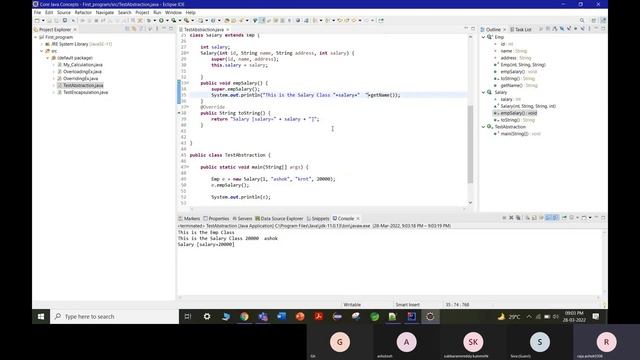
Task: Open Chrome from the taskbar
Action: [x=244, y=317]
